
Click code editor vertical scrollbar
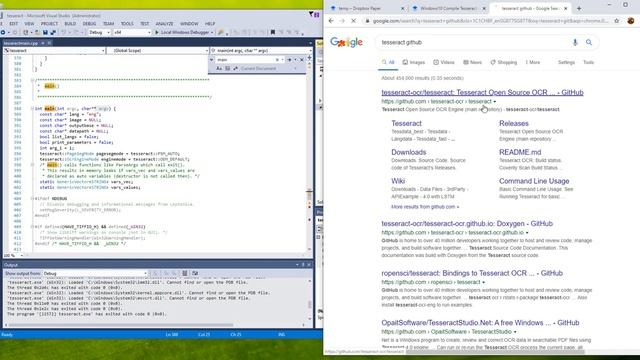tap(309, 155)
